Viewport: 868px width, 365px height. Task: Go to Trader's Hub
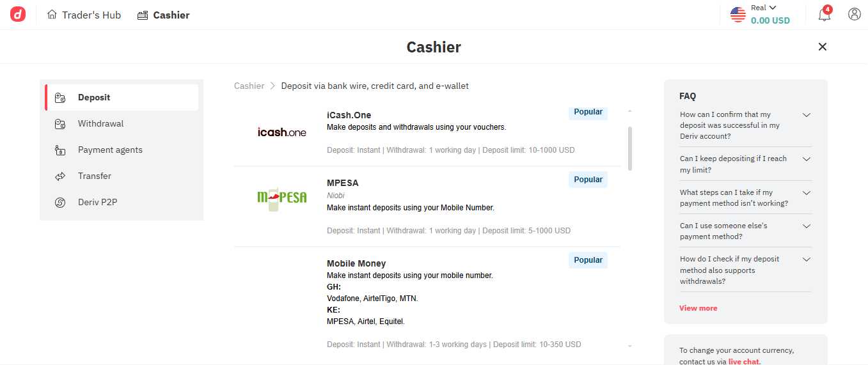tap(84, 15)
